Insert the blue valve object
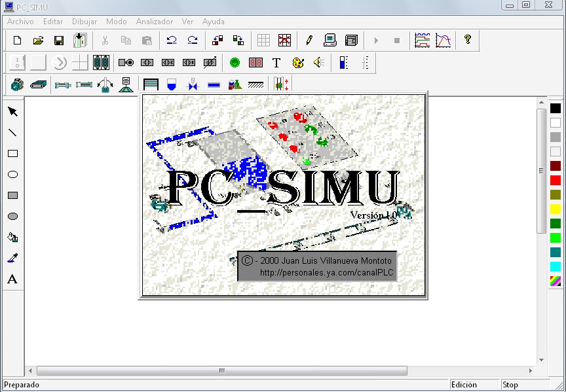The height and width of the screenshot is (392, 566). pos(193,85)
